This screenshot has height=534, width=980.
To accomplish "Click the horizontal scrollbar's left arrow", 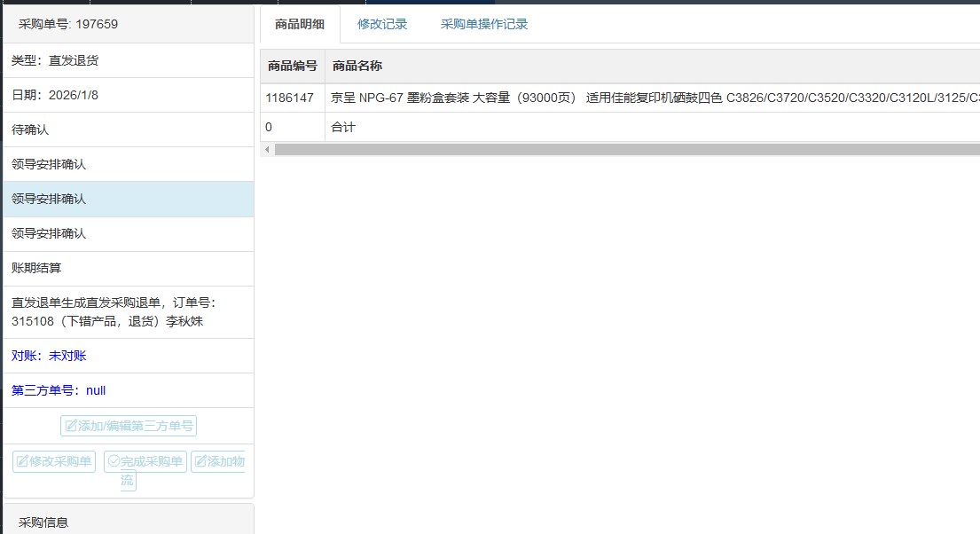I will [267, 149].
